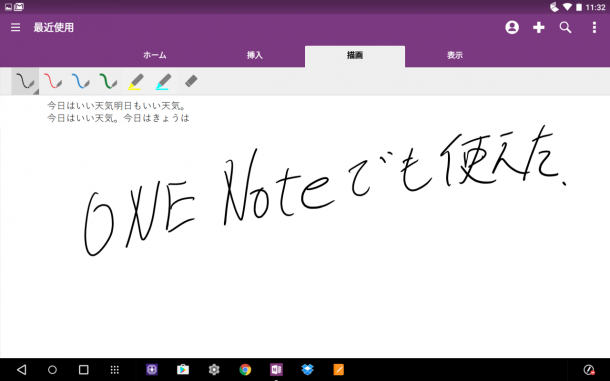
Task: Click text line 今日はいい天気明日もいい天気。
Action: tap(116, 105)
